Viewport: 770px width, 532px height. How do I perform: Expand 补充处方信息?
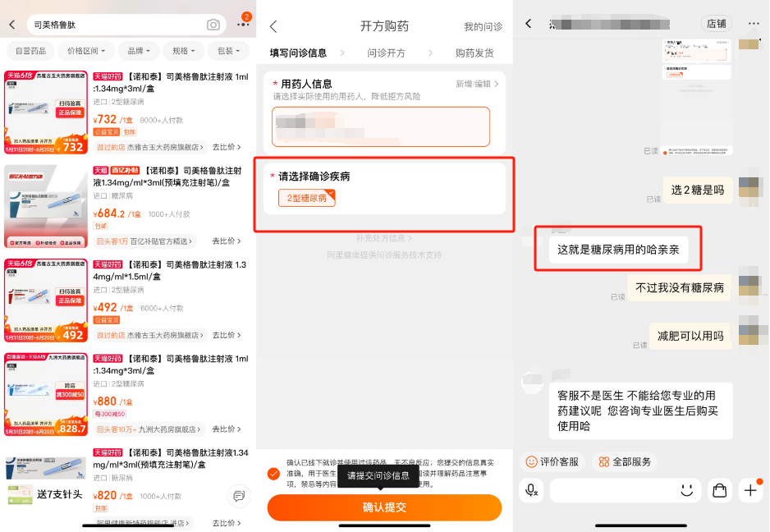383,238
